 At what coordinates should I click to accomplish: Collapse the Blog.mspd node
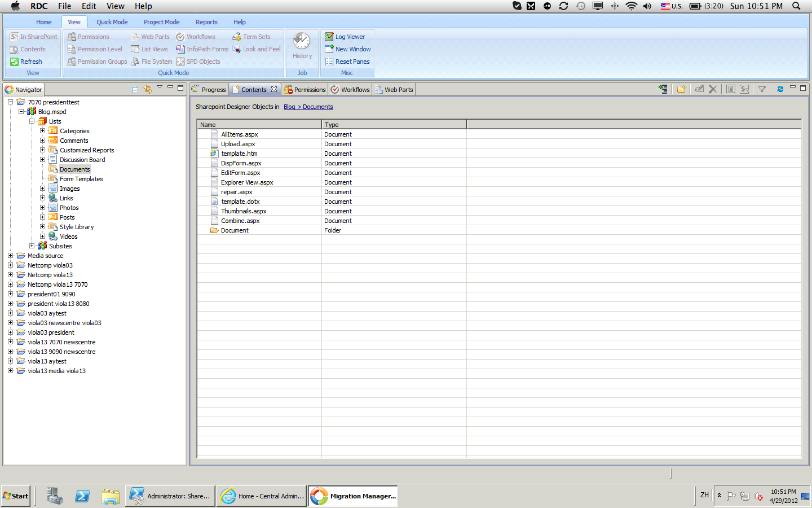tap(21, 112)
